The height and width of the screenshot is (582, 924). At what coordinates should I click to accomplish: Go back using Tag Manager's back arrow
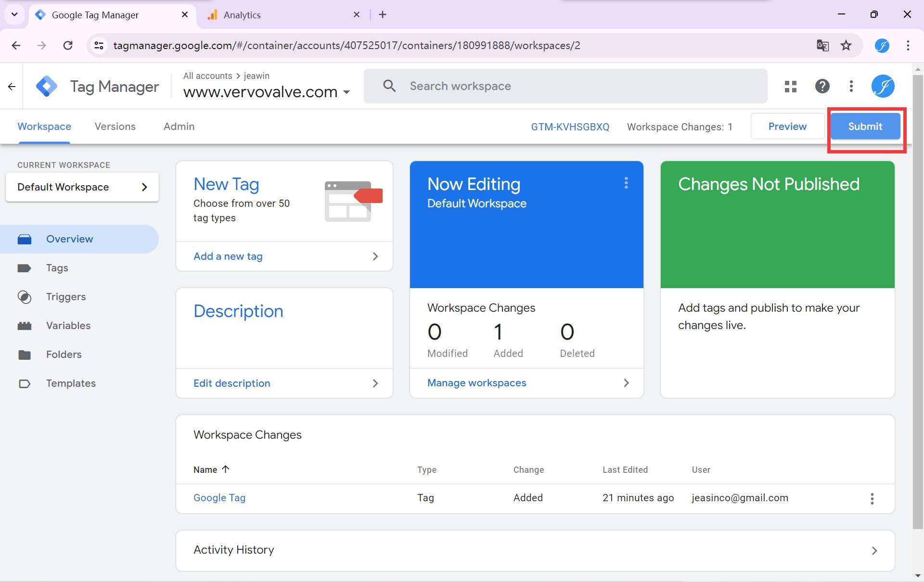[x=12, y=87]
